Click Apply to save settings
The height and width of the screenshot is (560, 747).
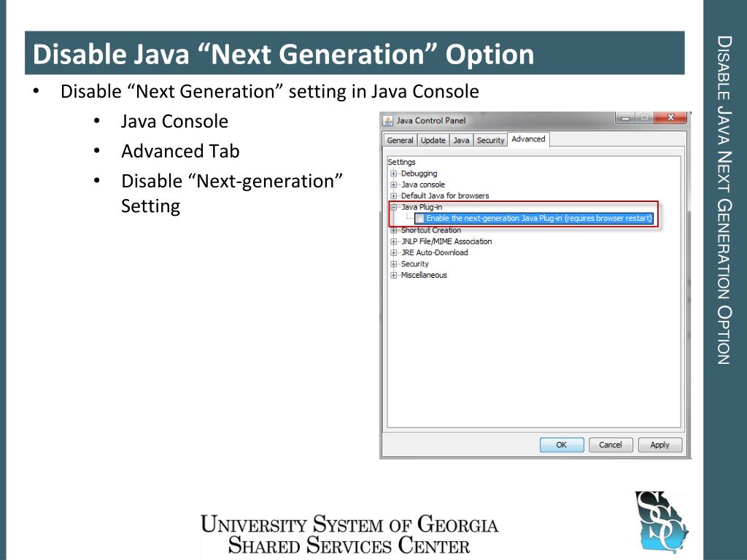point(659,445)
